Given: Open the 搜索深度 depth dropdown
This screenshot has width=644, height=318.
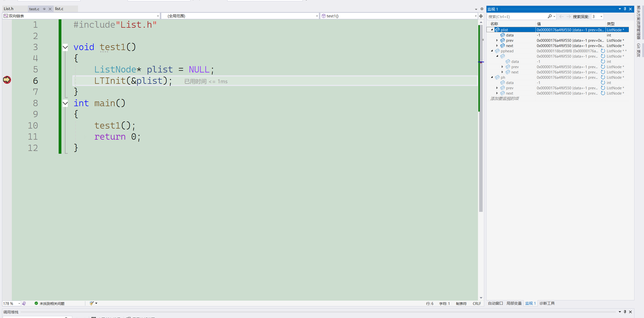Looking at the screenshot, I should (x=601, y=17).
